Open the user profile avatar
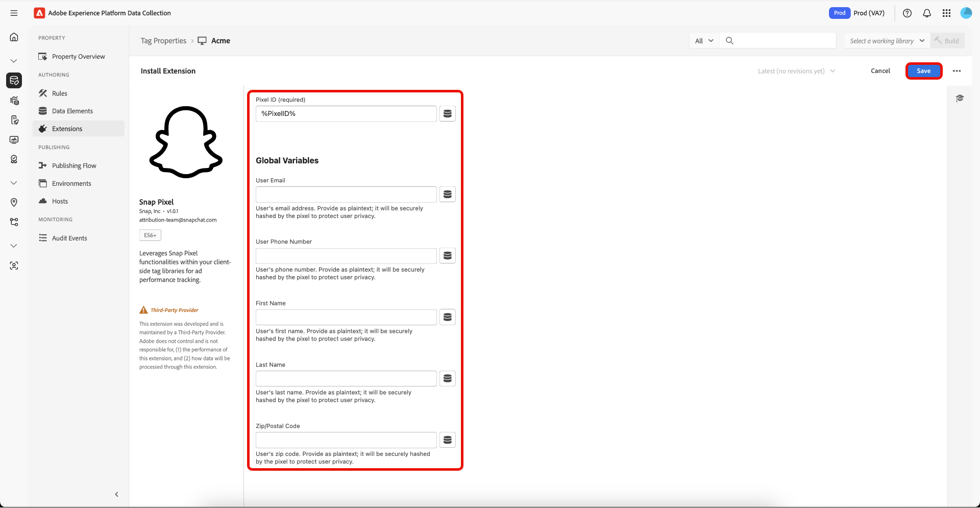 (966, 13)
